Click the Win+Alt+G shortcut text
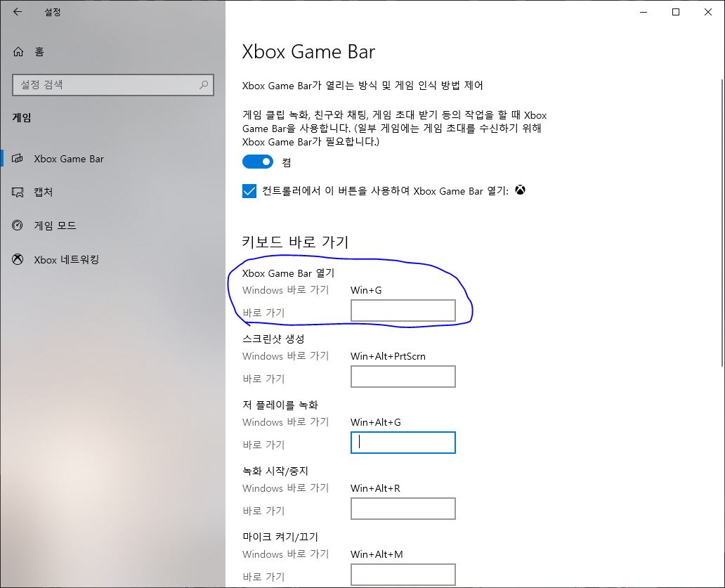The image size is (725, 588). click(x=375, y=422)
